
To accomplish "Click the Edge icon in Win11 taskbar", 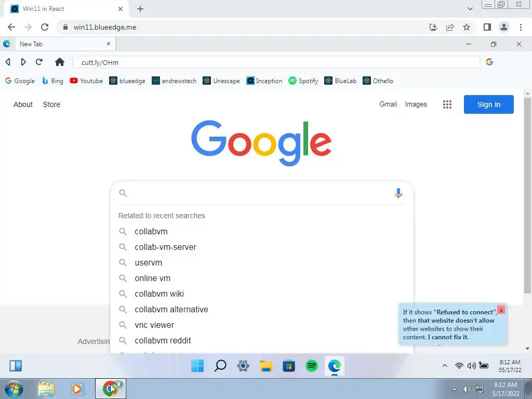I will pyautogui.click(x=334, y=366).
